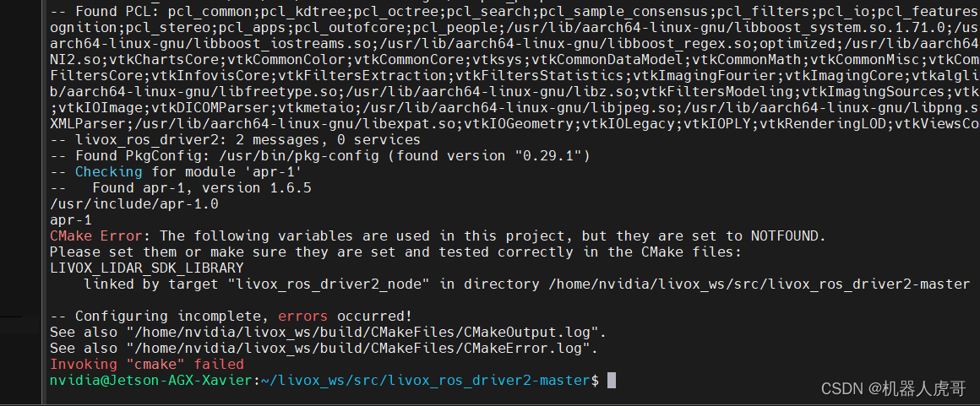
Task: Click "Found apr-1, version 1.6.5" line
Action: 202,188
